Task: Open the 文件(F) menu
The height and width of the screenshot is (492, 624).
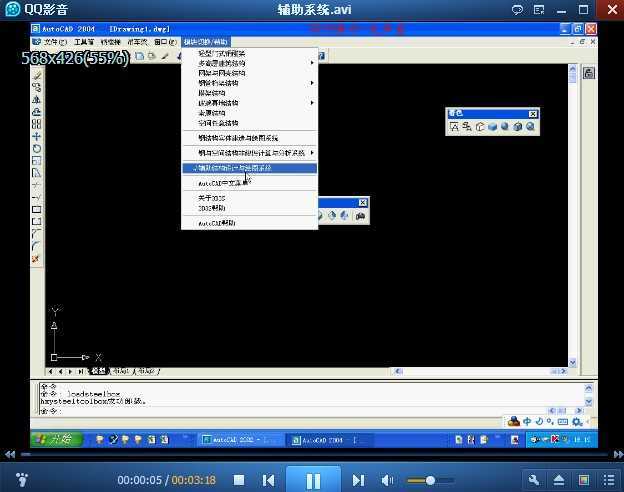Action: 55,42
